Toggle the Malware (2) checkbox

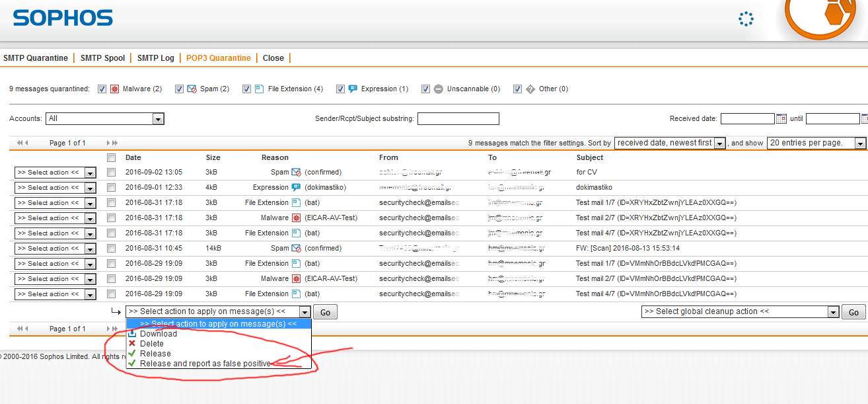pyautogui.click(x=102, y=89)
